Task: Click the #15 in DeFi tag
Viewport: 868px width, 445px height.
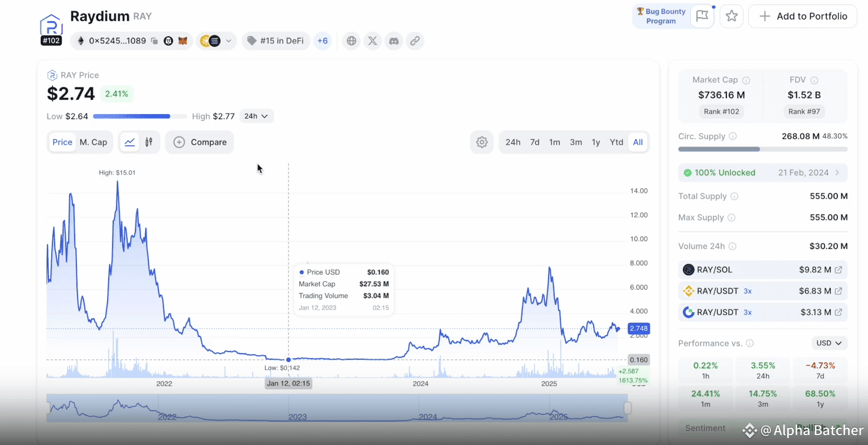Action: [276, 41]
